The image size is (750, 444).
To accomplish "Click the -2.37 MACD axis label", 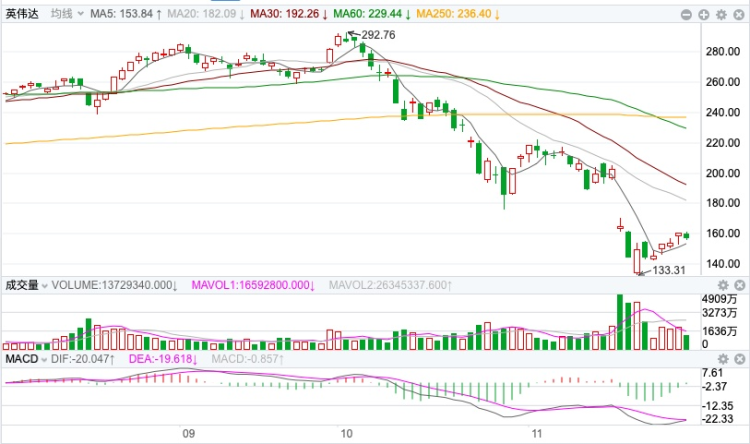I will coord(714,387).
